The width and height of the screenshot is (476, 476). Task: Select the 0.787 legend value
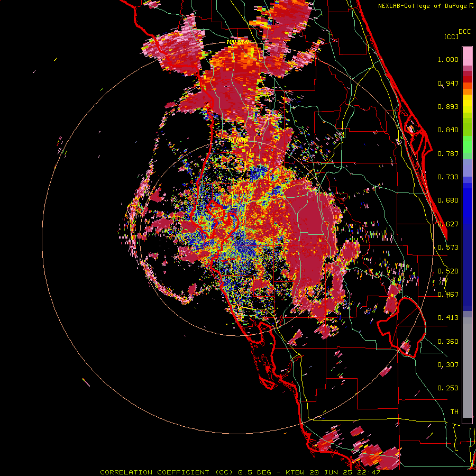coord(448,153)
